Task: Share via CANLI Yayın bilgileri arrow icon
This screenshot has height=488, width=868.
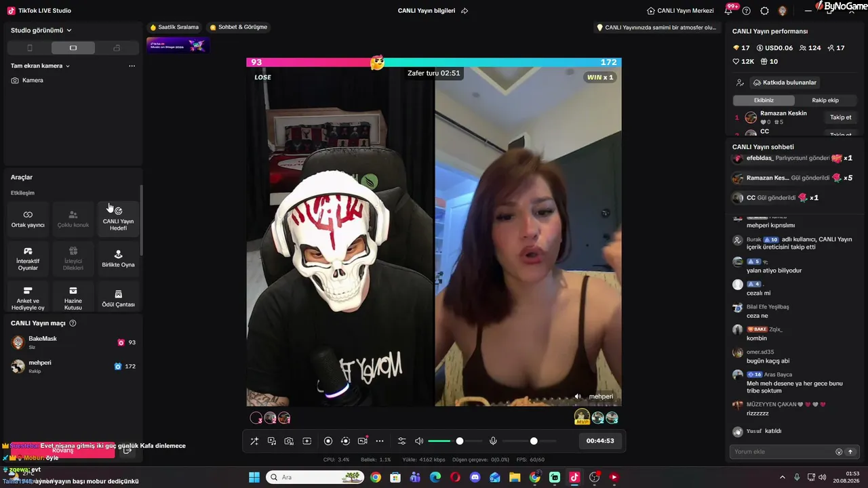Action: pyautogui.click(x=465, y=11)
